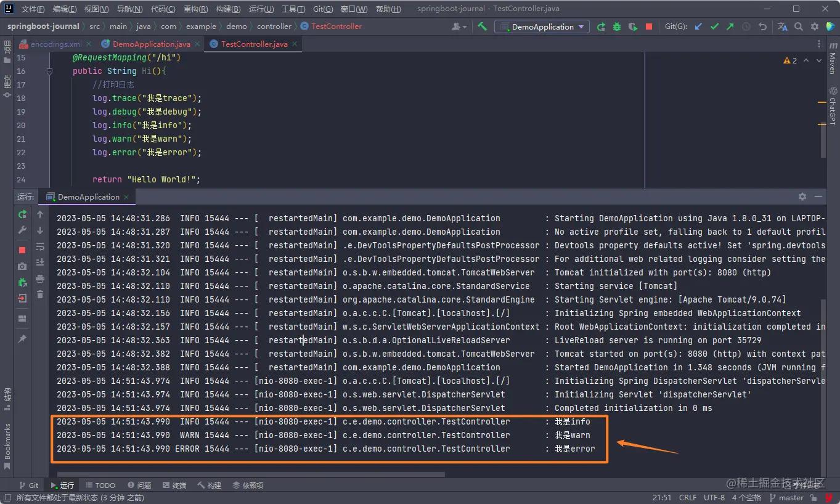Open DemoApplication run configuration dropdown
840x504 pixels.
(542, 26)
